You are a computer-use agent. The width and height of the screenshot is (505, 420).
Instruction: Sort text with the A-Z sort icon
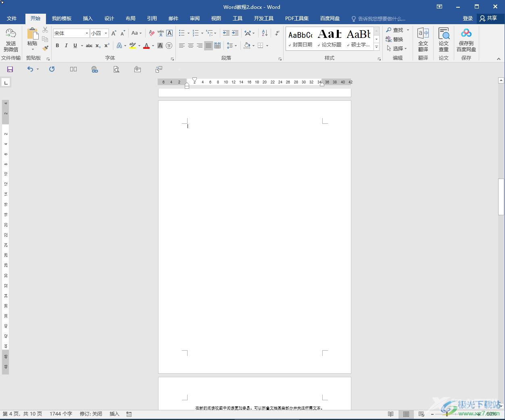coord(265,33)
